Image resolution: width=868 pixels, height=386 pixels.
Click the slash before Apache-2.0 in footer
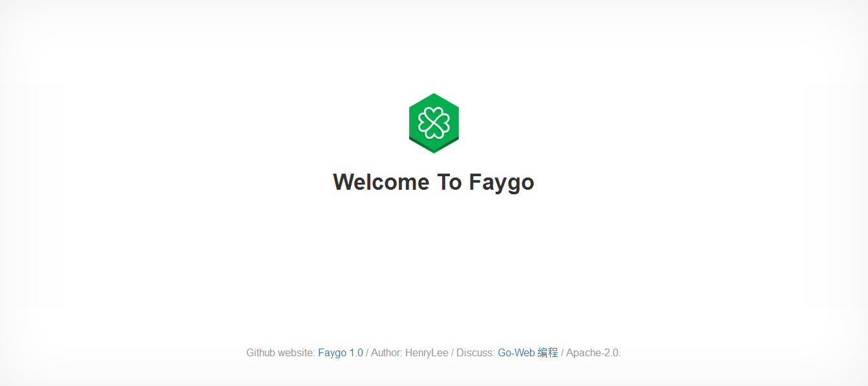pyautogui.click(x=562, y=352)
